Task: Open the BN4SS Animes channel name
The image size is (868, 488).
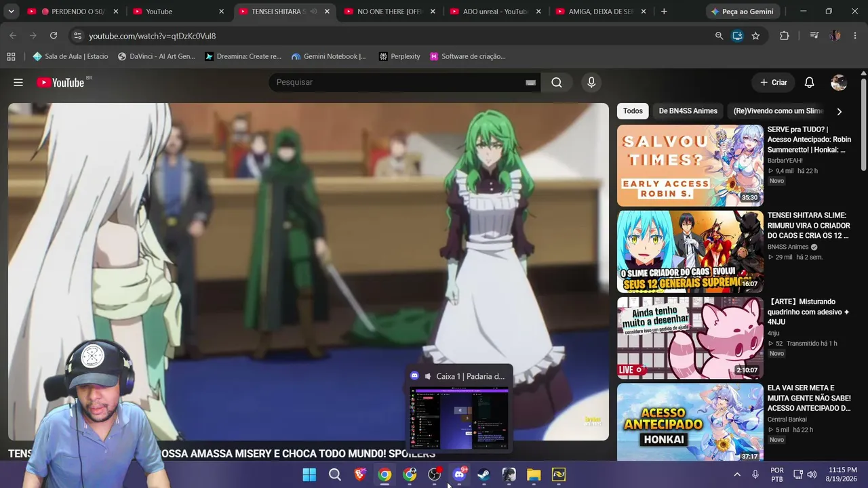Action: [788, 247]
